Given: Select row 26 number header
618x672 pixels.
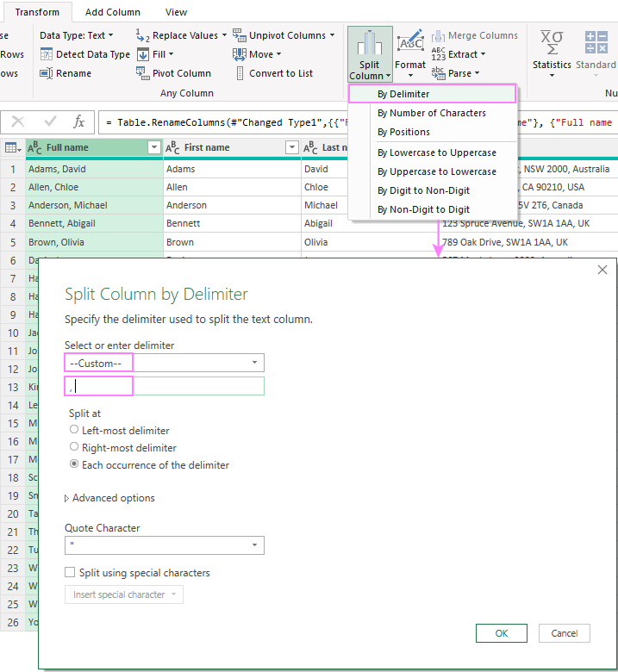Looking at the screenshot, I should click(13, 622).
